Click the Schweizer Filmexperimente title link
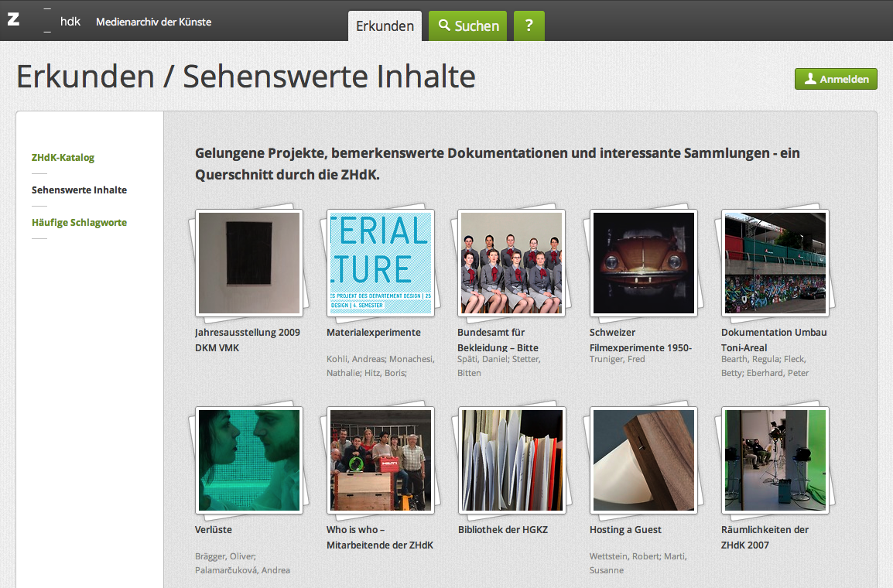Image resolution: width=893 pixels, height=588 pixels. point(640,340)
